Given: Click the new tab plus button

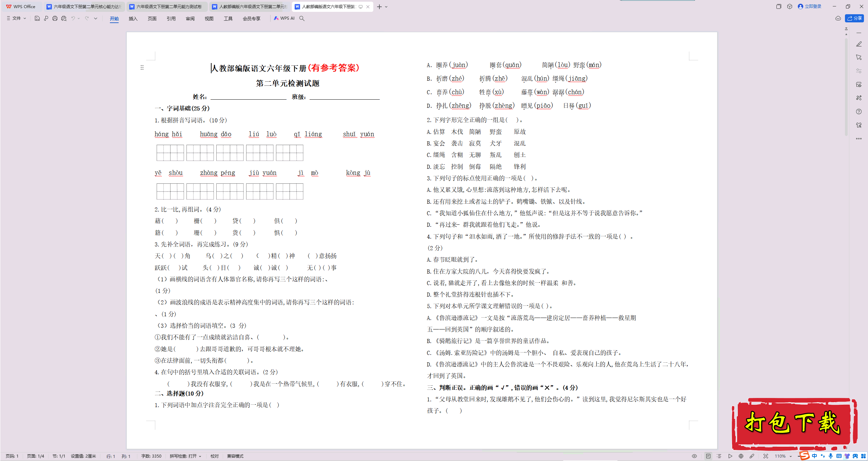Looking at the screenshot, I should 379,7.
